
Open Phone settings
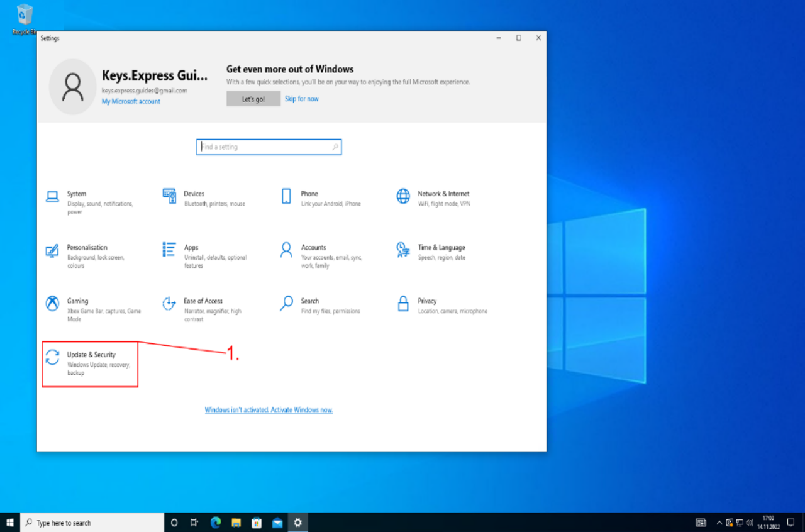pos(309,194)
